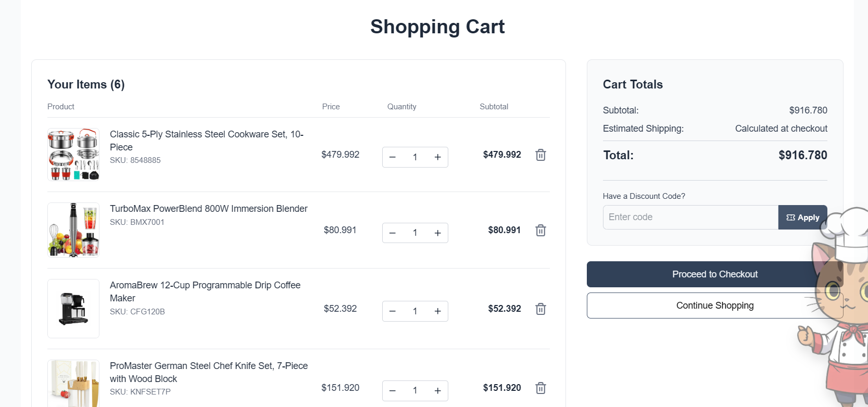
Task: Remove TurboMax Immersion Blender using trash icon
Action: coord(540,231)
